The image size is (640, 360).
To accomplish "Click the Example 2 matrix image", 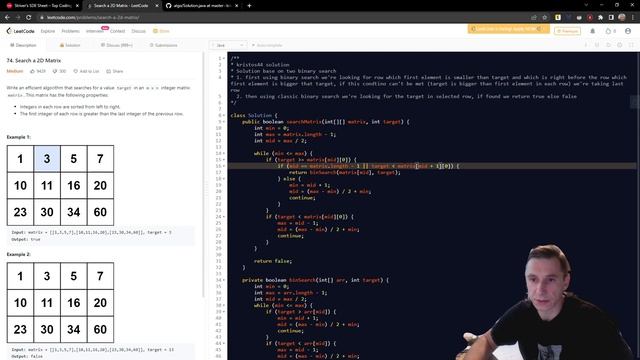I will click(60, 302).
